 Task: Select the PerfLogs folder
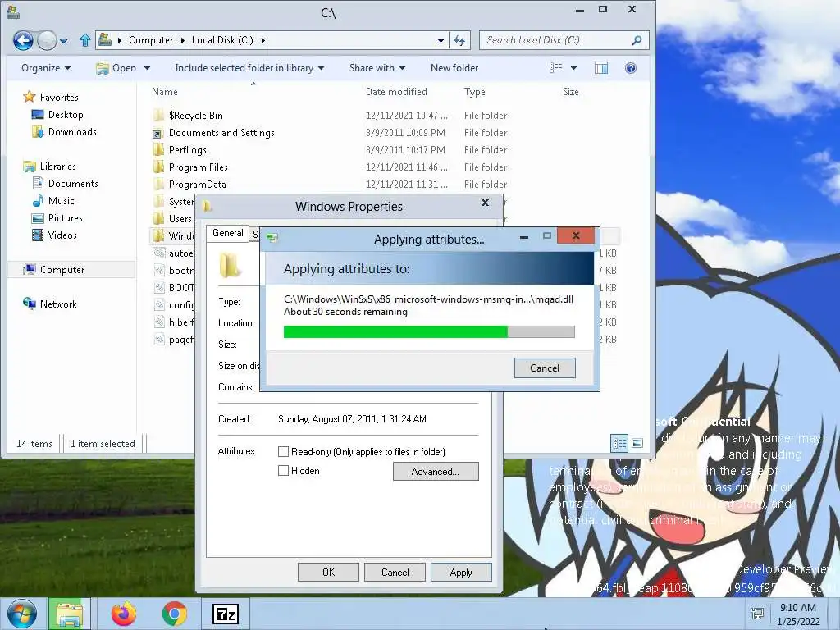click(x=180, y=149)
